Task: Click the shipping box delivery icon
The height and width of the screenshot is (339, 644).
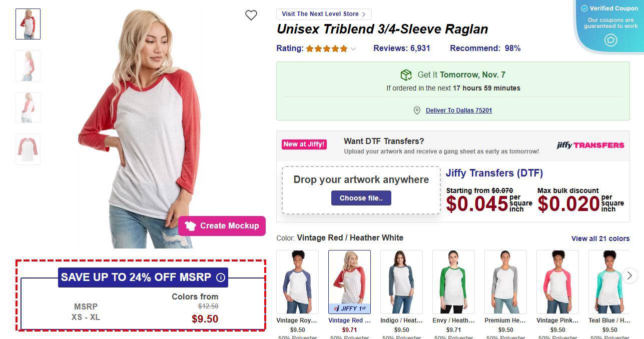Action: click(x=407, y=74)
